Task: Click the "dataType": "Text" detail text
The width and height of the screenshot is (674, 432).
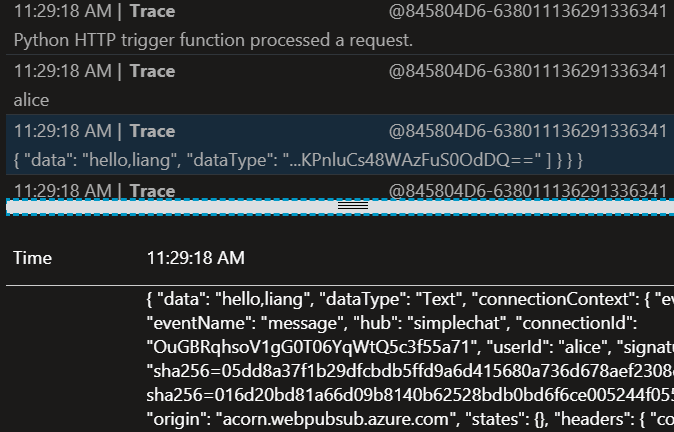Action: (x=395, y=299)
